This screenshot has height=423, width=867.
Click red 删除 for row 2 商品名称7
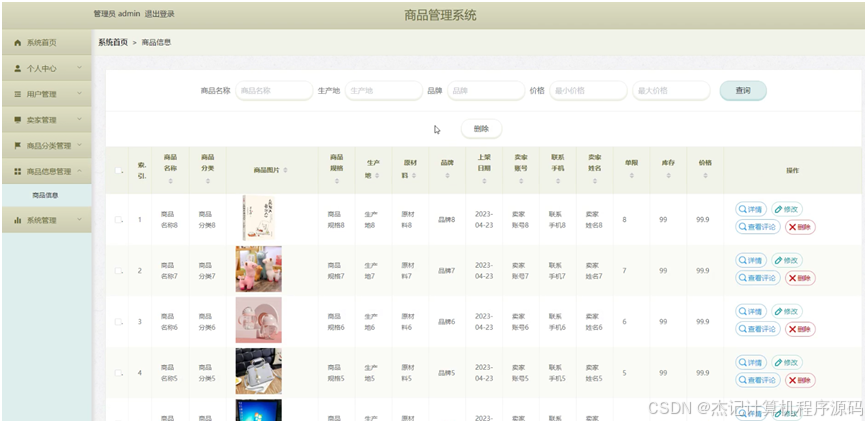pos(800,278)
